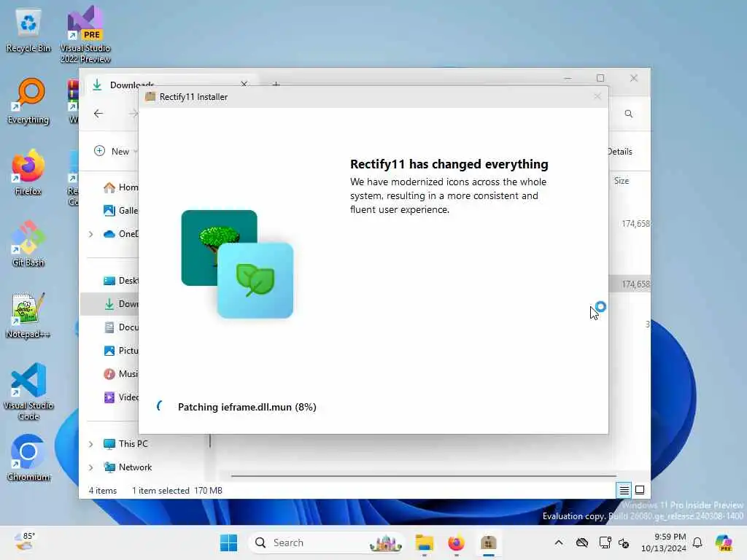
Task: Select Gallery in Explorer sidebar
Action: 120,211
